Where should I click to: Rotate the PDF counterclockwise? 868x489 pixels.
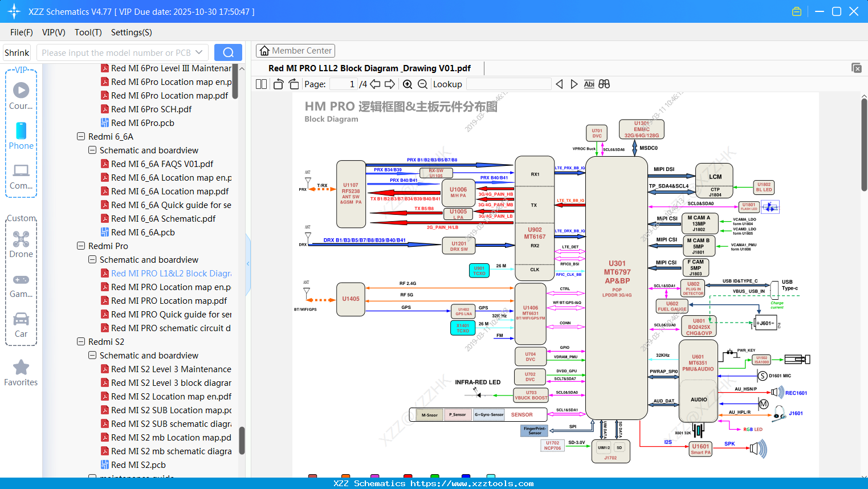[x=279, y=84]
